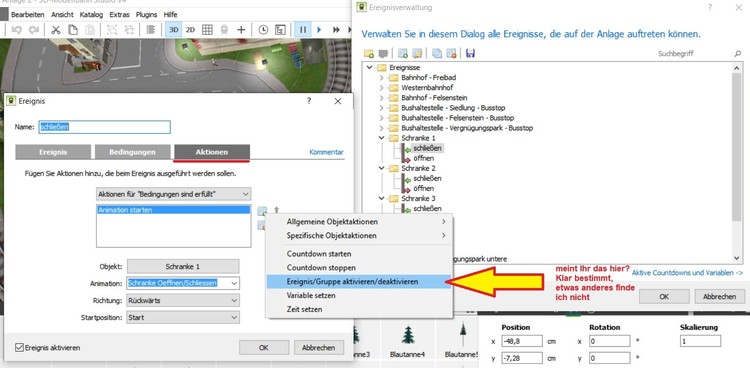Open the Ansicht menu
750x368 pixels.
[x=63, y=15]
